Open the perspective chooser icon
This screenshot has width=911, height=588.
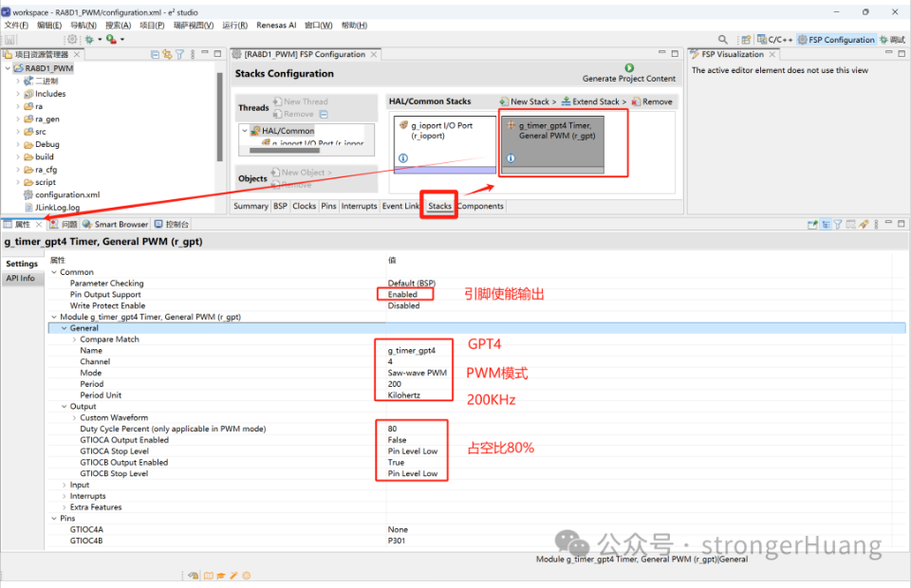(746, 40)
